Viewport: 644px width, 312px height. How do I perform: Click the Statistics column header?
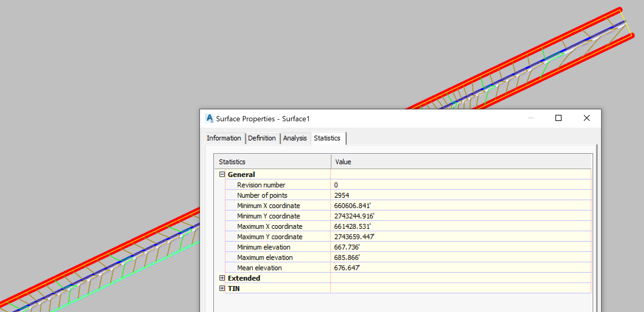[232, 161]
